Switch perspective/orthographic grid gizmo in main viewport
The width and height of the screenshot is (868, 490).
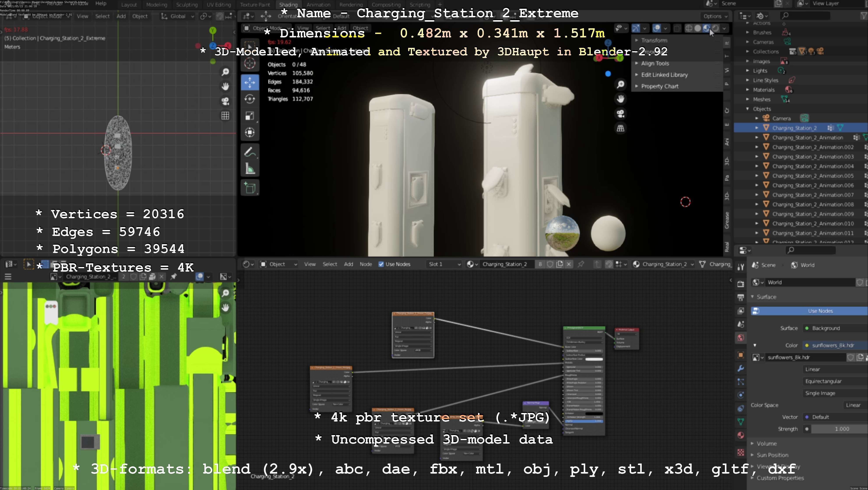(620, 128)
